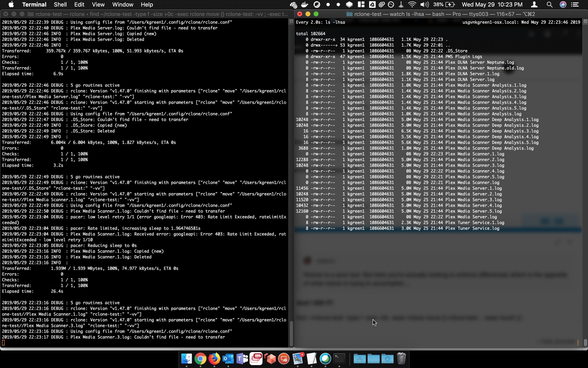Screen dimensions: 588x368
Task: Click the '.DS_Store' entry in listing
Action: click(456, 51)
